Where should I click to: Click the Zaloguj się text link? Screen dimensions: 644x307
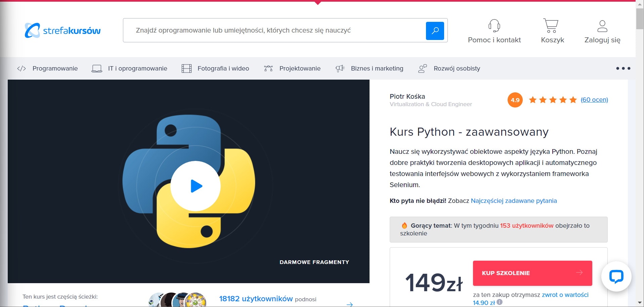[602, 40]
